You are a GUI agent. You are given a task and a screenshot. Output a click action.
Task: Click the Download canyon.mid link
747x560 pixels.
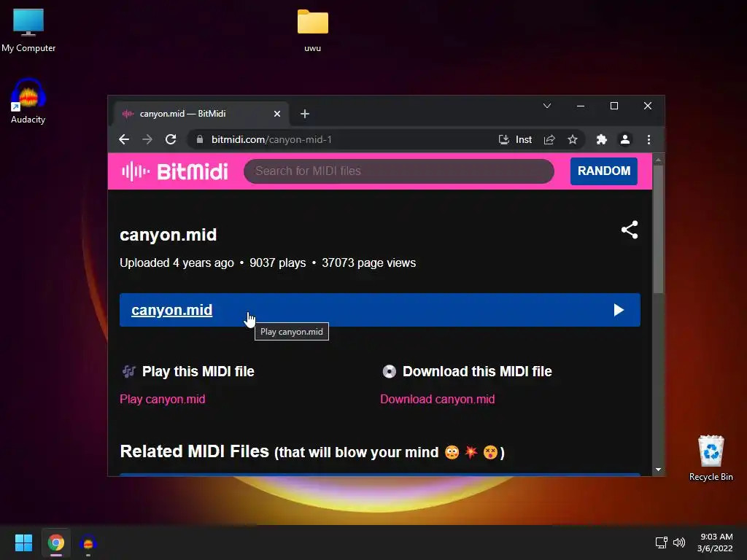438,399
